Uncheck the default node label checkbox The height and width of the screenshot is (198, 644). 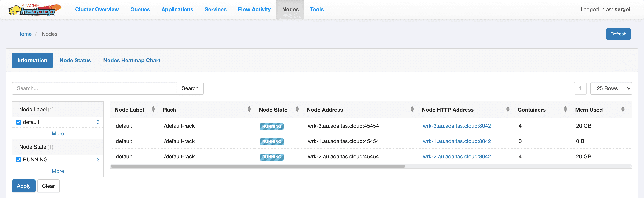coord(19,122)
